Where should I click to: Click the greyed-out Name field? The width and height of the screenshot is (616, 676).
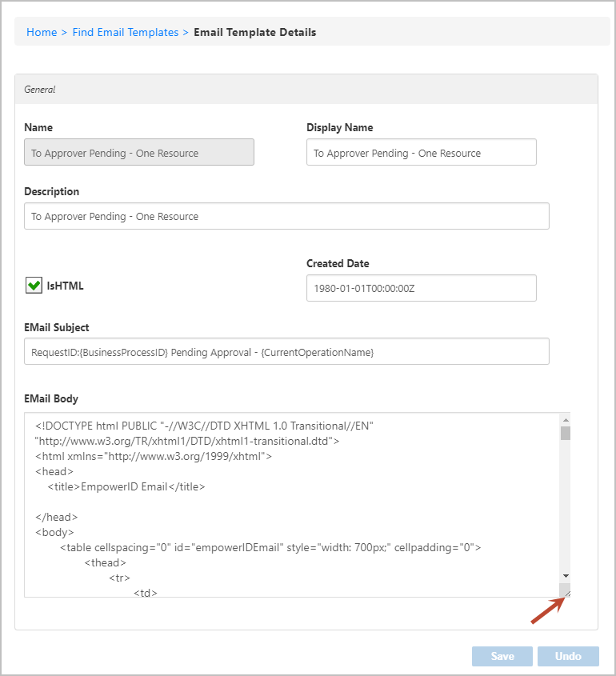click(139, 153)
